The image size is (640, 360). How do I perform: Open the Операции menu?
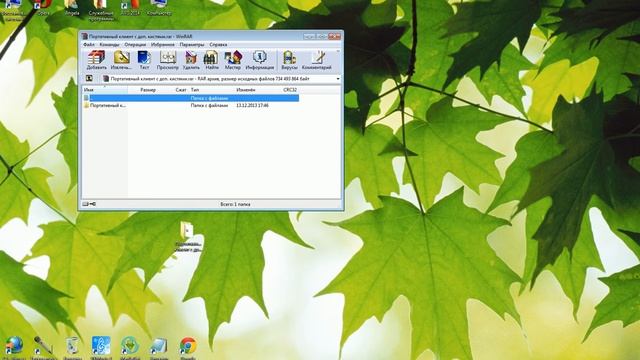pyautogui.click(x=135, y=44)
